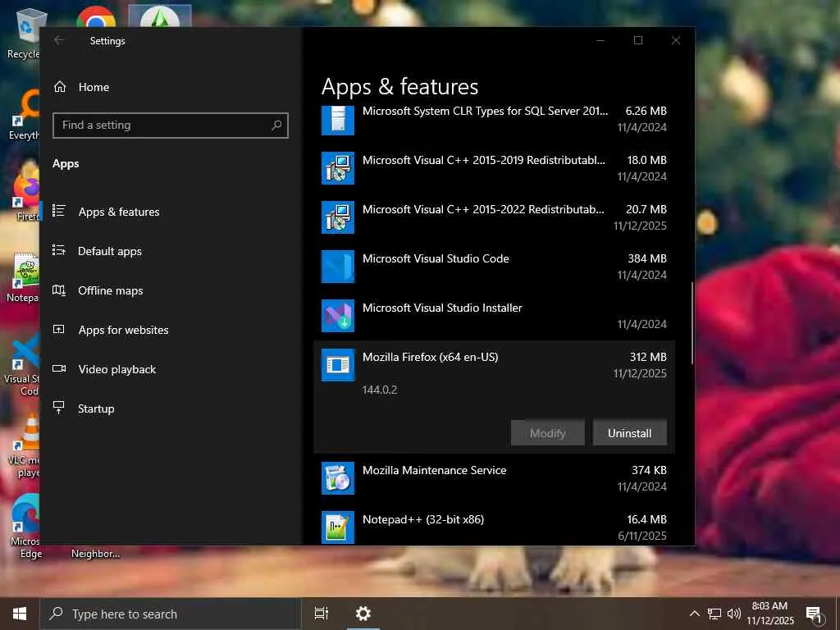
Task: Open Apps for websites section
Action: (x=171, y=330)
